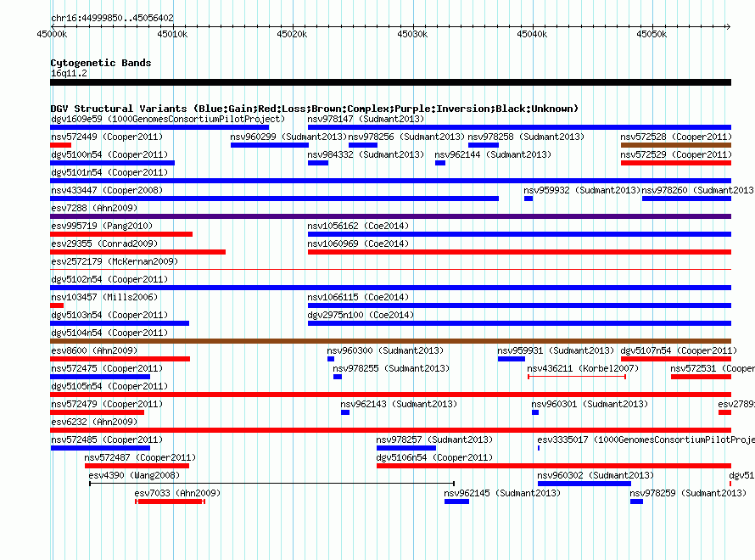
Task: Select nsv978258 (Sudmant2013) label
Action: click(x=526, y=137)
